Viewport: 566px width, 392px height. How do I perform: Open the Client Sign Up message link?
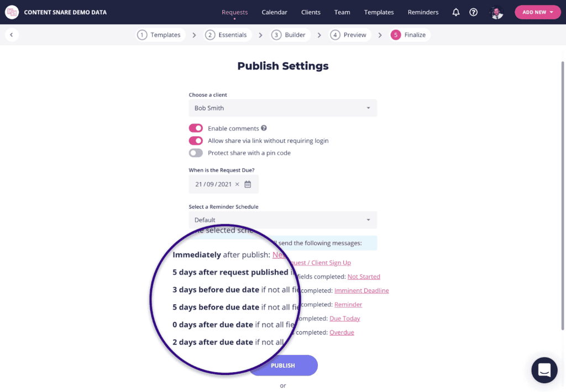(x=320, y=263)
